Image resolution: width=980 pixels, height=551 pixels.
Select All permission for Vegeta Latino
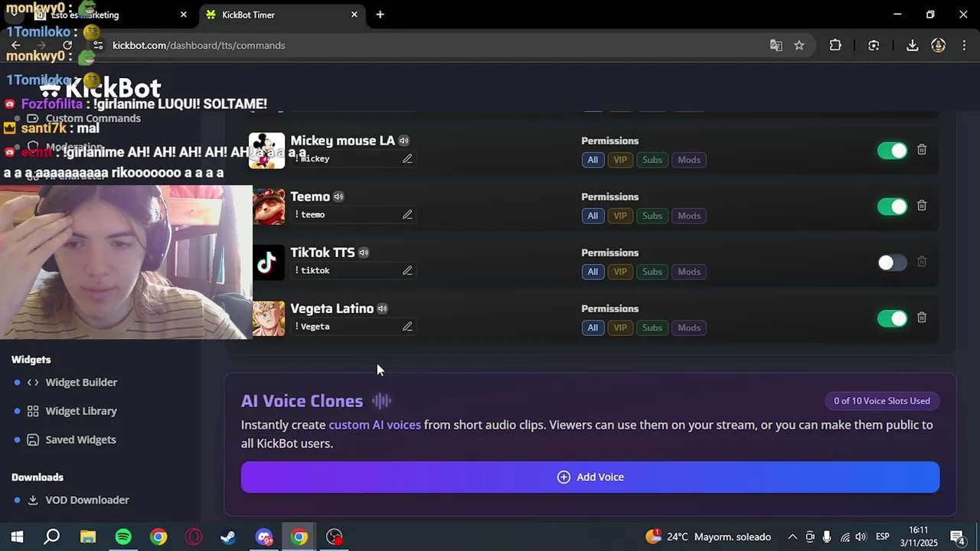pos(593,328)
